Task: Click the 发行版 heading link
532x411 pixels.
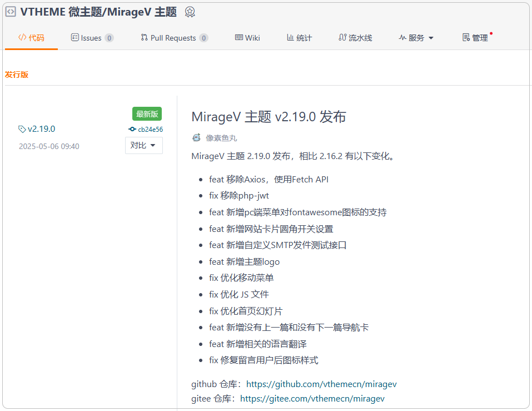Action: tap(17, 75)
